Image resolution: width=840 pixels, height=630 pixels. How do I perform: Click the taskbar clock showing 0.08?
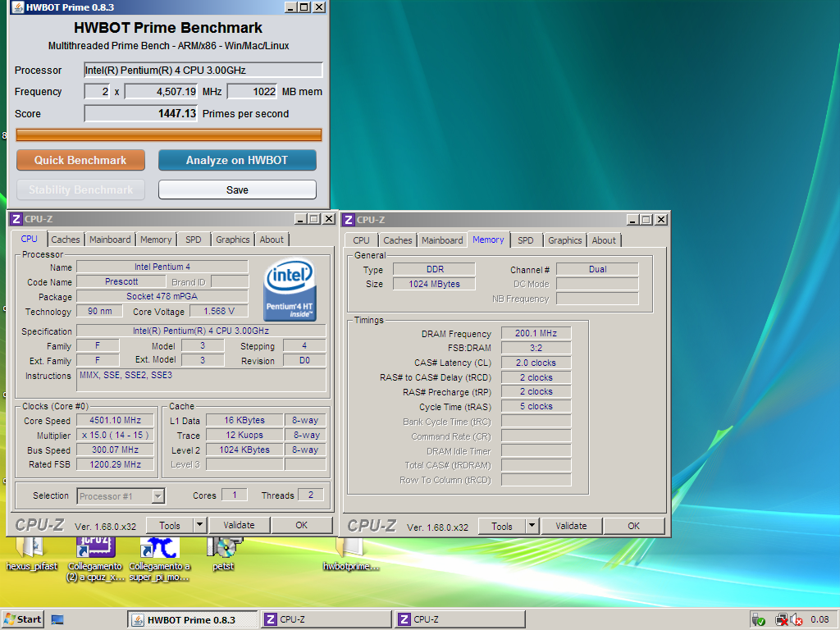coord(819,620)
